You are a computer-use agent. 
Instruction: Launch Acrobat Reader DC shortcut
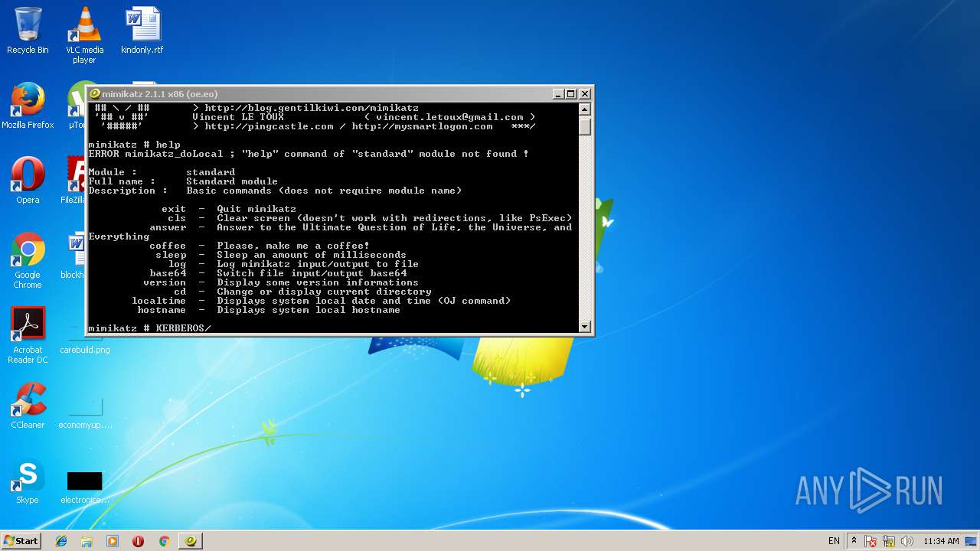point(28,335)
